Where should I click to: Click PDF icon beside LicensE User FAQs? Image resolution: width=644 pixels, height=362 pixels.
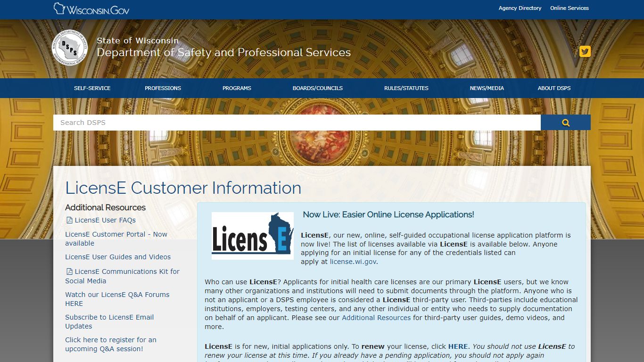[x=69, y=220]
